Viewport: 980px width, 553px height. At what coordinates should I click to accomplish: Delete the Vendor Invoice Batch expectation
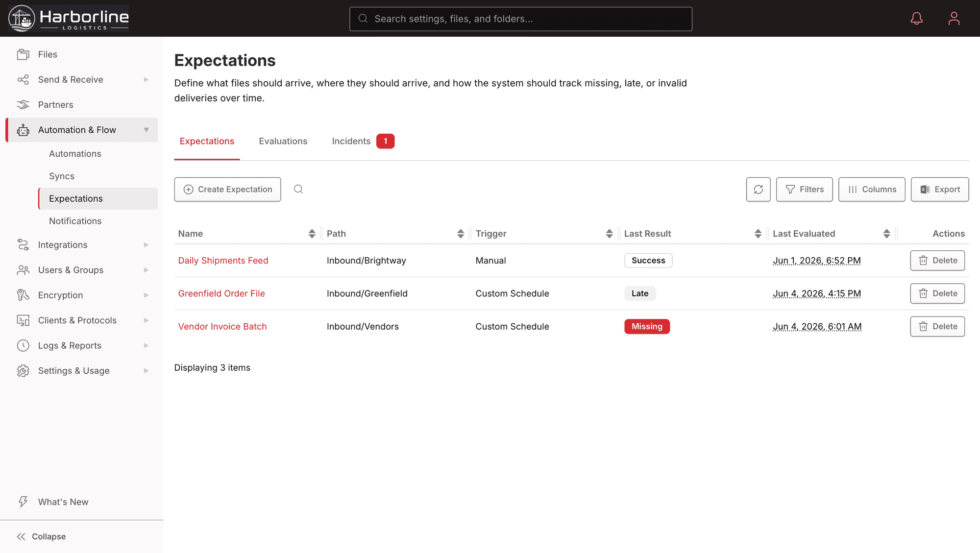tap(937, 326)
